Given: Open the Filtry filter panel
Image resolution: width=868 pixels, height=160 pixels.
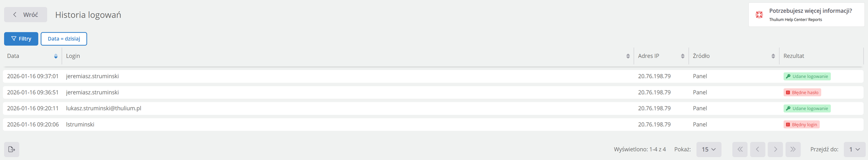Looking at the screenshot, I should [x=21, y=39].
